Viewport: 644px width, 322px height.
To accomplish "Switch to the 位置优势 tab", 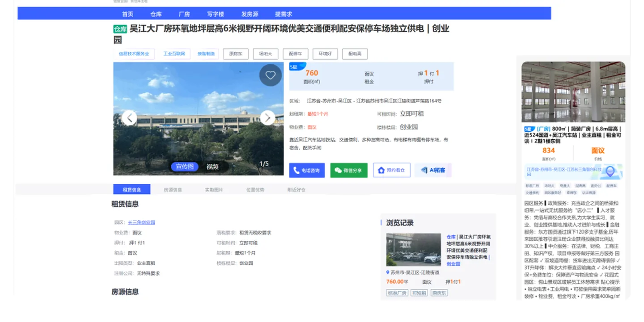I will coord(255,190).
